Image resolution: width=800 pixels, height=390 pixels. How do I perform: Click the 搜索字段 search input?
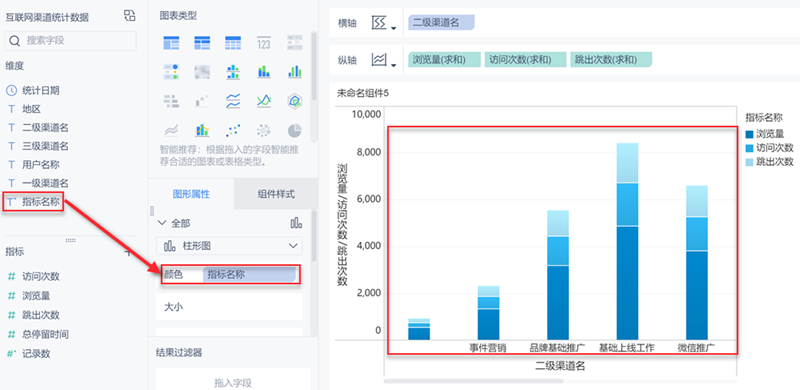70,41
